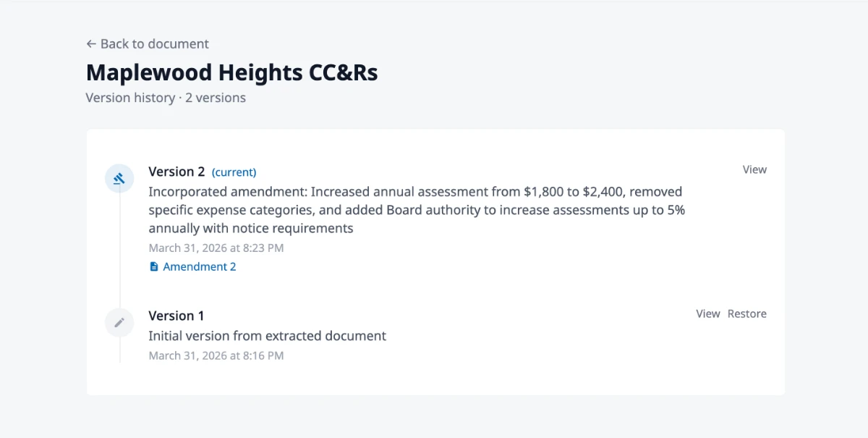Click the document icon beside Amendment 2

click(154, 266)
